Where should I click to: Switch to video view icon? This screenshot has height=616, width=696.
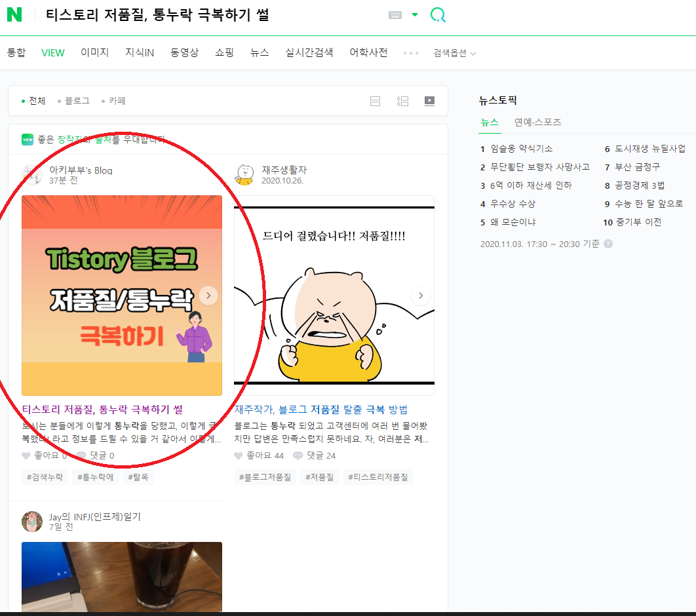click(430, 101)
